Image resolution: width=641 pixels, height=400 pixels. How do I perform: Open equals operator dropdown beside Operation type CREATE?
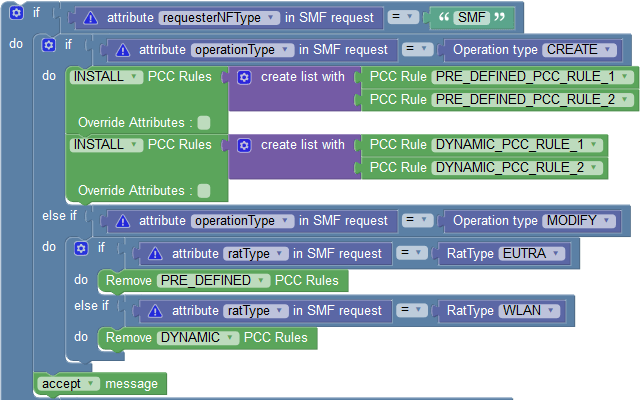[417, 49]
